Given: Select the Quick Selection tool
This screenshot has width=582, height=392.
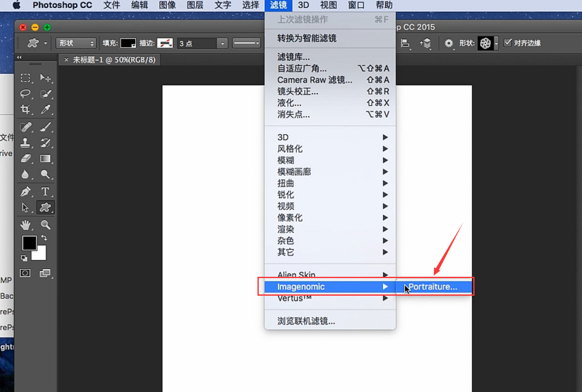Looking at the screenshot, I should [45, 94].
